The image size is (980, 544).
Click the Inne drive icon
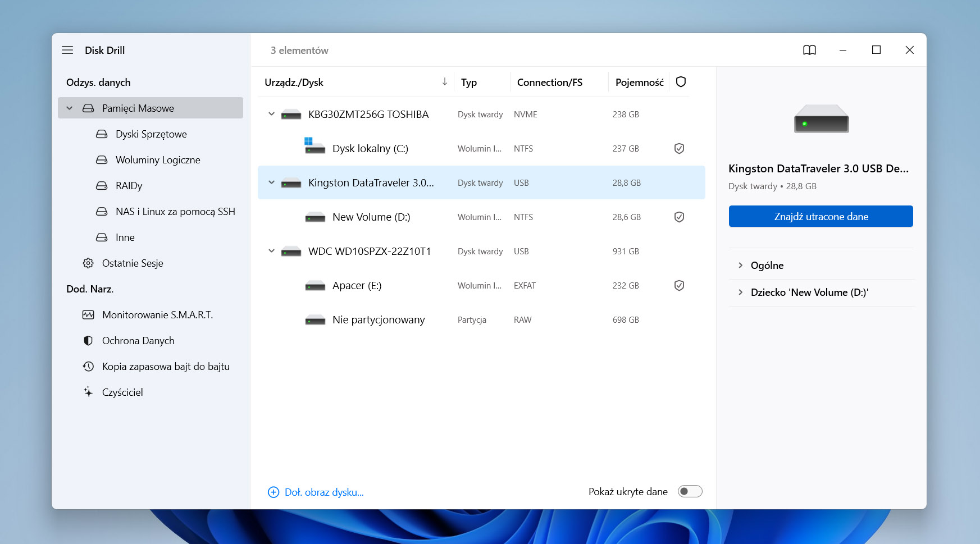[x=102, y=237]
